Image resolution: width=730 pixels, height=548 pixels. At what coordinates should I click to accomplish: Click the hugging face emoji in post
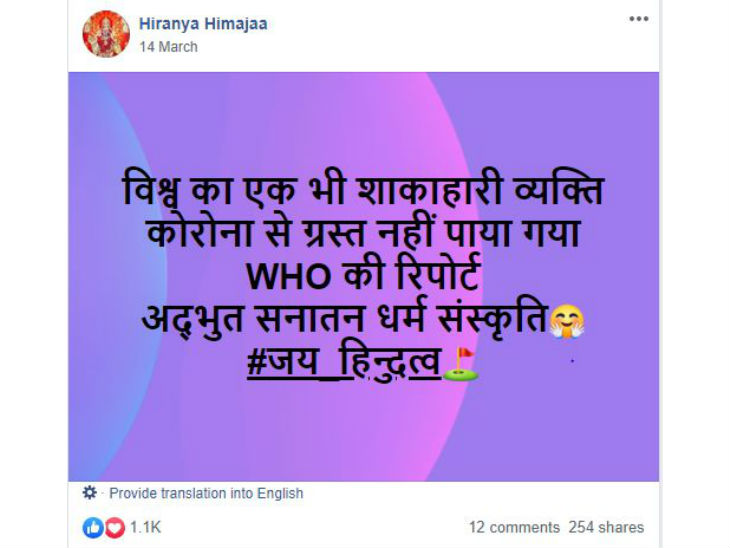567,321
